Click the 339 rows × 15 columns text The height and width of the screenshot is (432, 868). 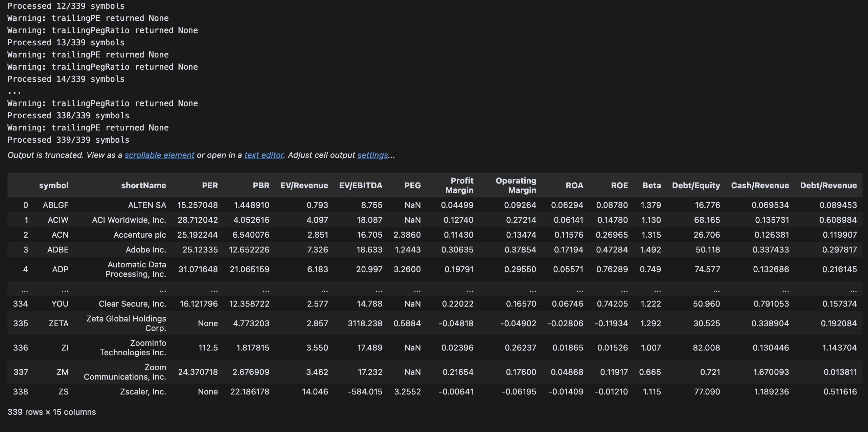pyautogui.click(x=52, y=412)
